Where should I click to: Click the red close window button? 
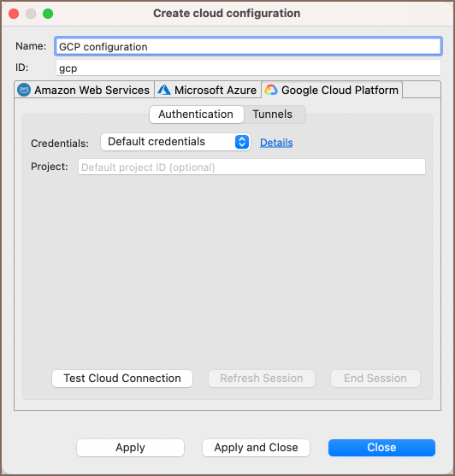14,14
